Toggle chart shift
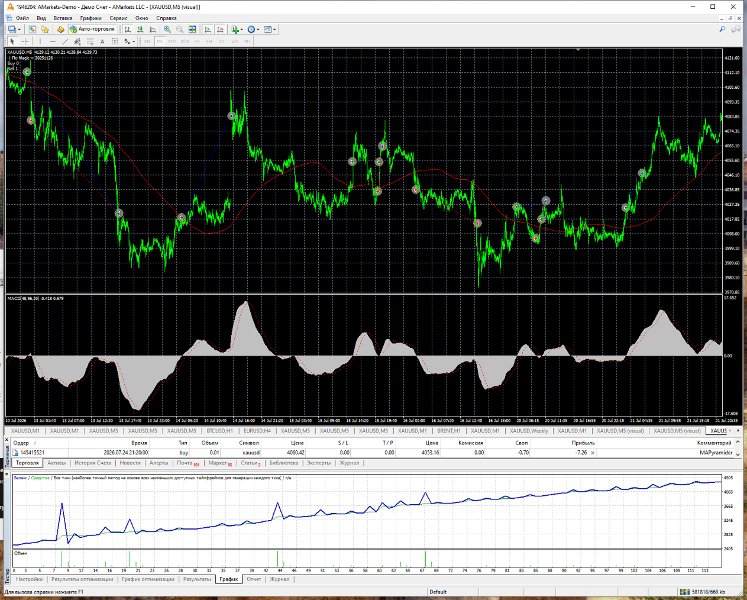Image resolution: width=747 pixels, height=600 pixels. pyautogui.click(x=220, y=30)
